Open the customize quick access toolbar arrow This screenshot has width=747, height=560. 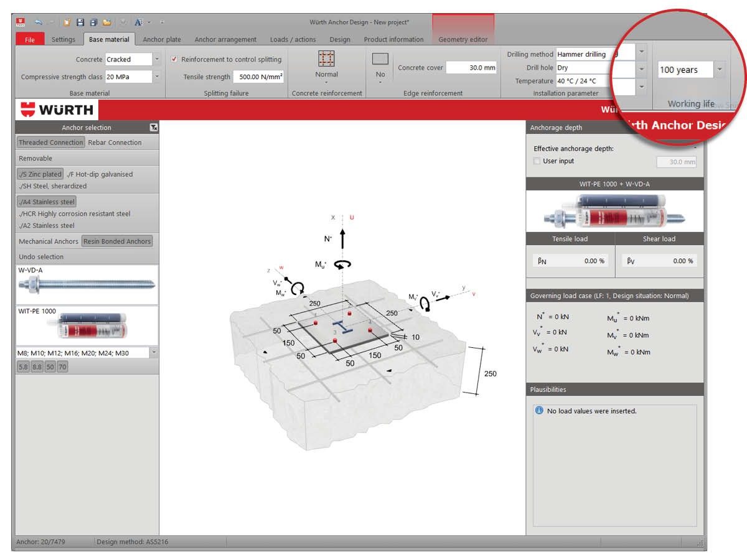[x=162, y=22]
